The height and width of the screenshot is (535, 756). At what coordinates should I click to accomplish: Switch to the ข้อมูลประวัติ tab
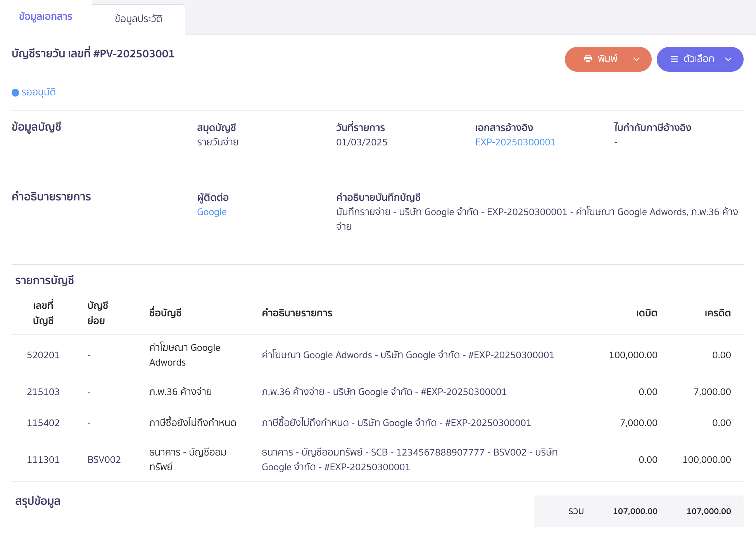[x=138, y=19]
